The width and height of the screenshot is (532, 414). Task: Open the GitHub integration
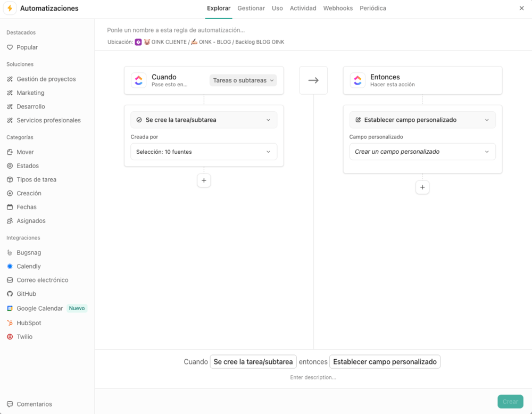coord(26,293)
